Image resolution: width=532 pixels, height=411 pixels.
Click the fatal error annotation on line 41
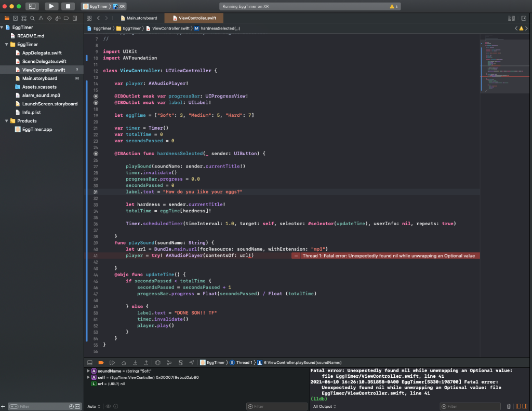(x=386, y=256)
